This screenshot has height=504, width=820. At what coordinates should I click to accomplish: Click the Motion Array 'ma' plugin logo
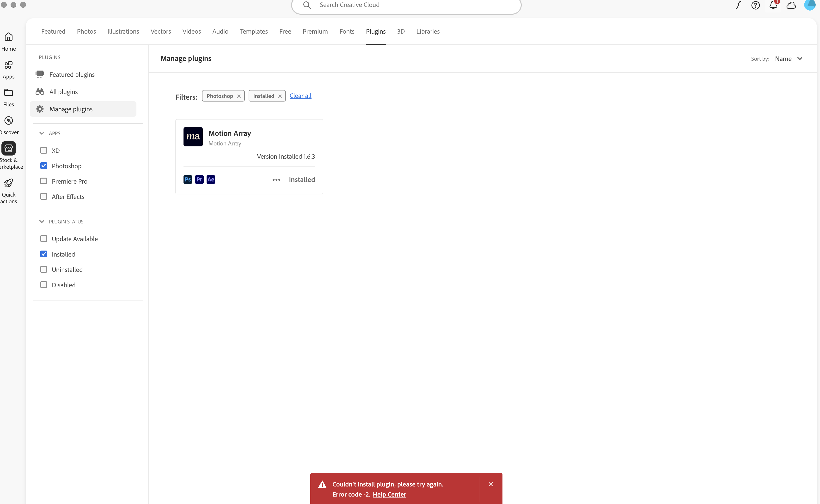click(193, 137)
